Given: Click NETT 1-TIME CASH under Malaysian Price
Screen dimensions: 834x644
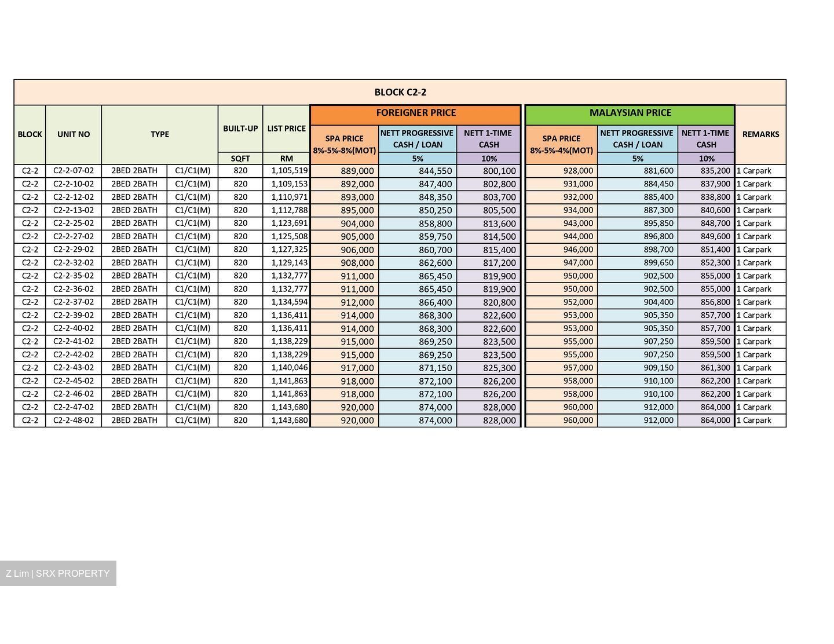Looking at the screenshot, I should pos(705,139).
